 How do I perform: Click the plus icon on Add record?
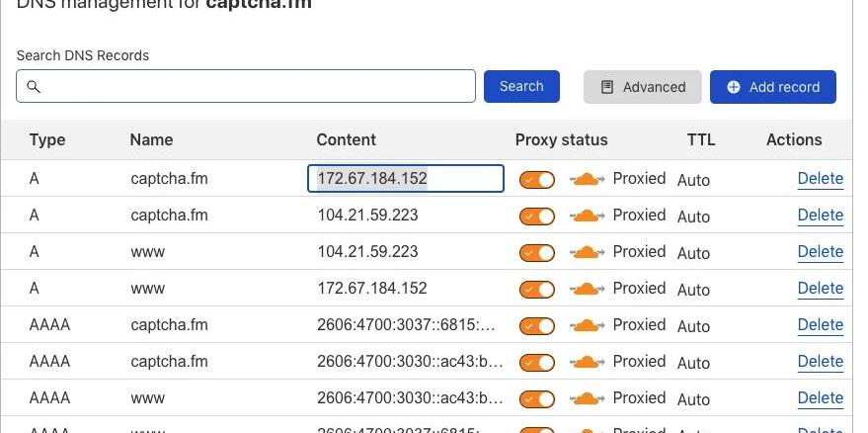[734, 87]
